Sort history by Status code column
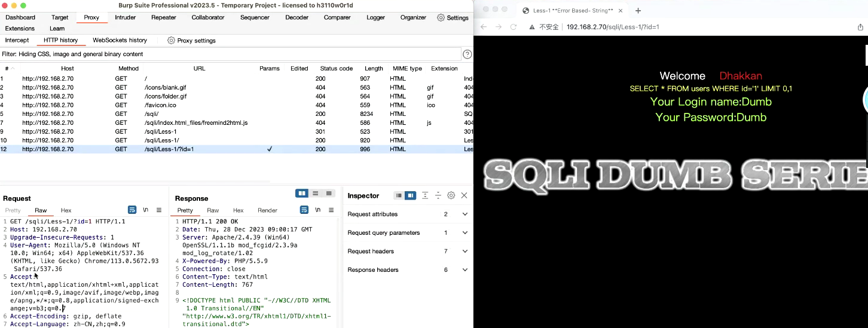868x328 pixels. pos(337,68)
